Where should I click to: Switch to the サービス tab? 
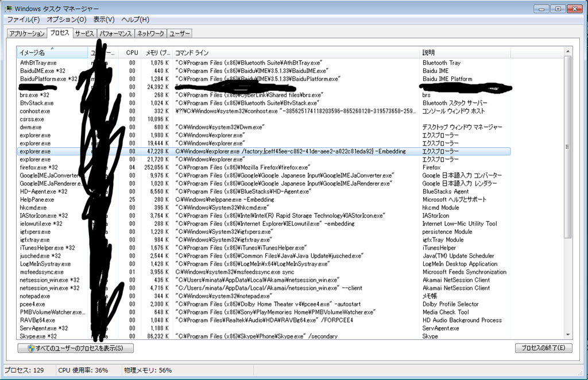(84, 33)
